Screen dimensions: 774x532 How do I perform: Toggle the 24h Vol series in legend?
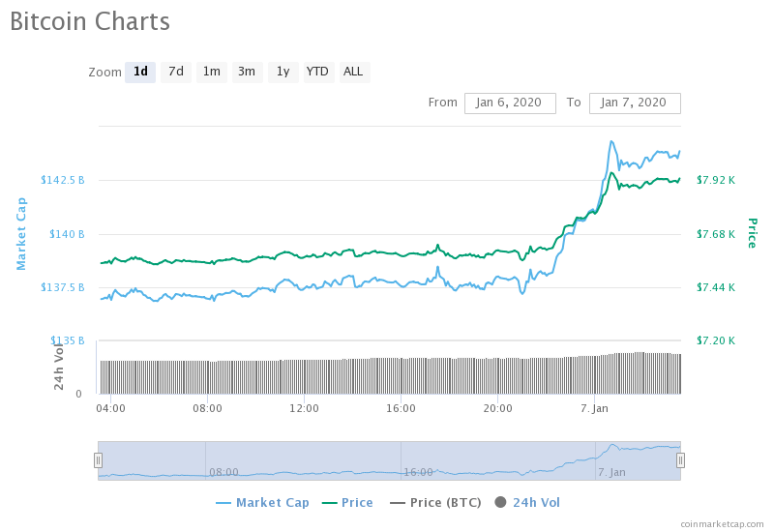(x=527, y=502)
